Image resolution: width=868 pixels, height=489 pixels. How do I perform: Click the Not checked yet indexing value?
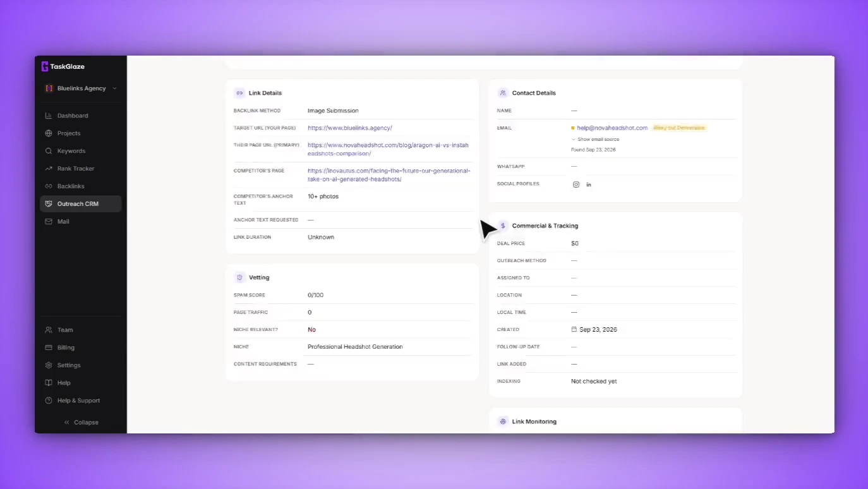(594, 382)
